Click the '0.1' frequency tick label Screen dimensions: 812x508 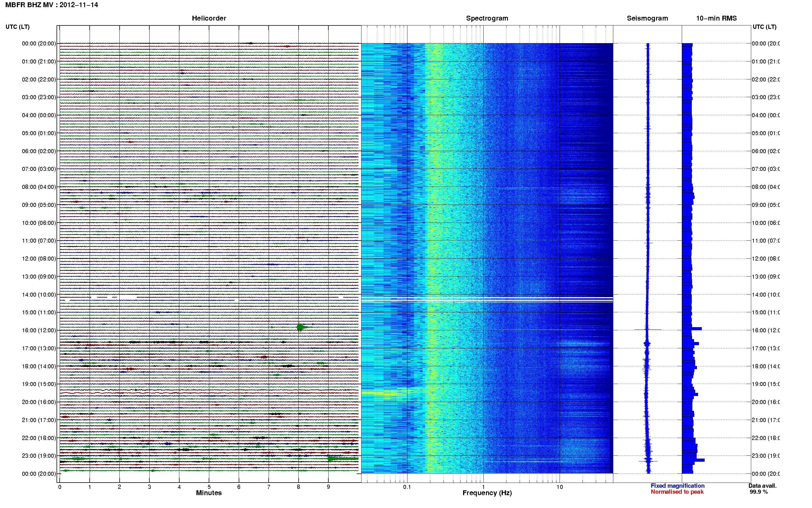coord(407,487)
